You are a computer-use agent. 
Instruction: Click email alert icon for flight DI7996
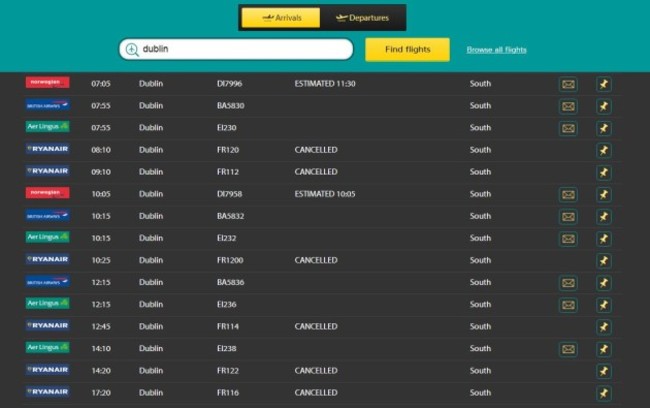point(568,84)
